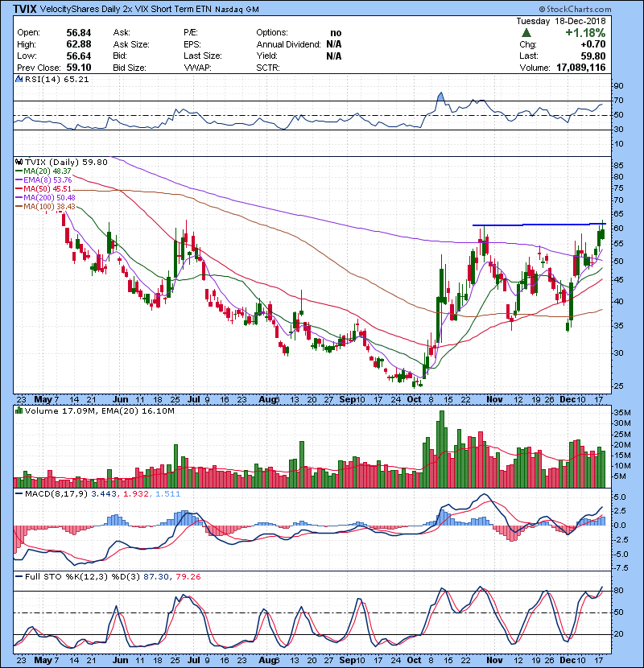The width and height of the screenshot is (644, 668).
Task: Click the 35M label on volume axis
Action: pos(621,412)
